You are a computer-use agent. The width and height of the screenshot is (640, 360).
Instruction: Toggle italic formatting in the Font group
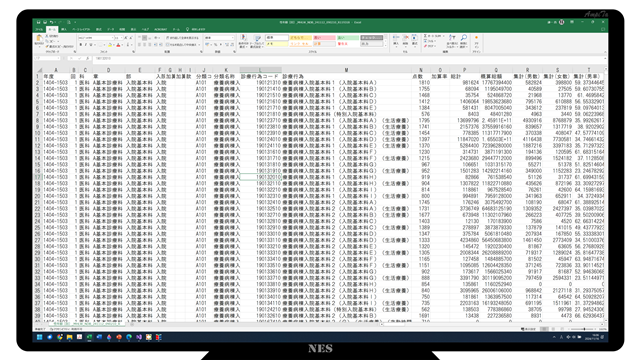[86, 45]
